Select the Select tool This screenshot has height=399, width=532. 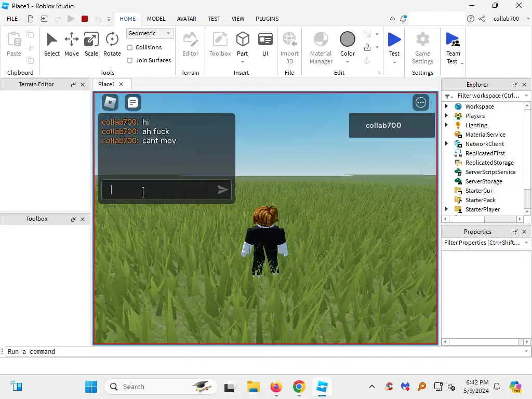51,44
